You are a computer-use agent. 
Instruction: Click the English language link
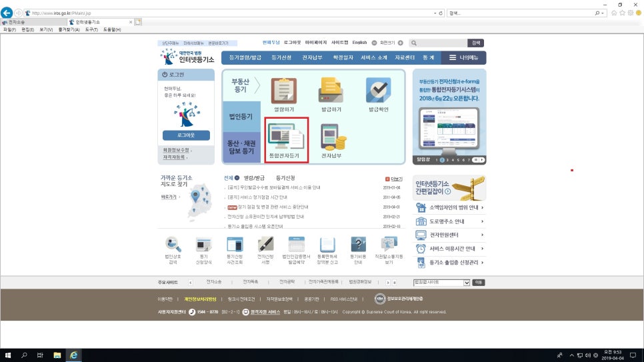[359, 43]
